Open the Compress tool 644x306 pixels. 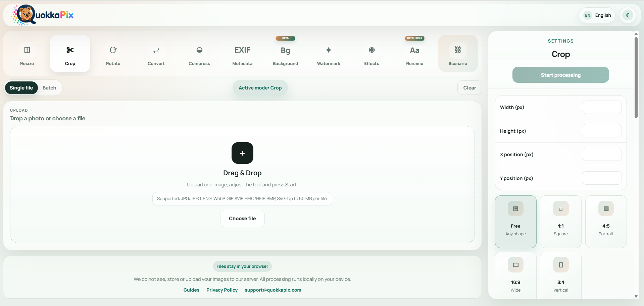(199, 54)
